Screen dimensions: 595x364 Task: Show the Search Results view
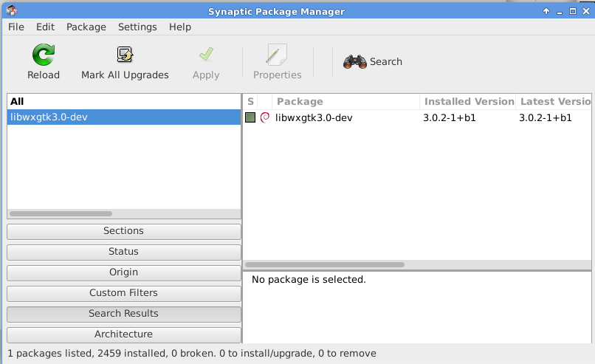click(x=124, y=314)
